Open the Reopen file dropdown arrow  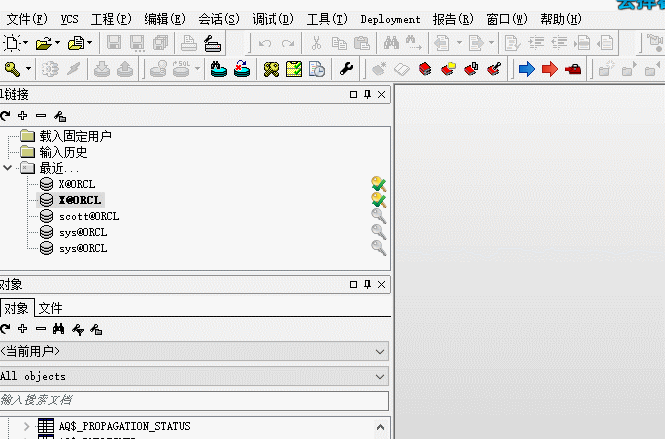pos(89,43)
